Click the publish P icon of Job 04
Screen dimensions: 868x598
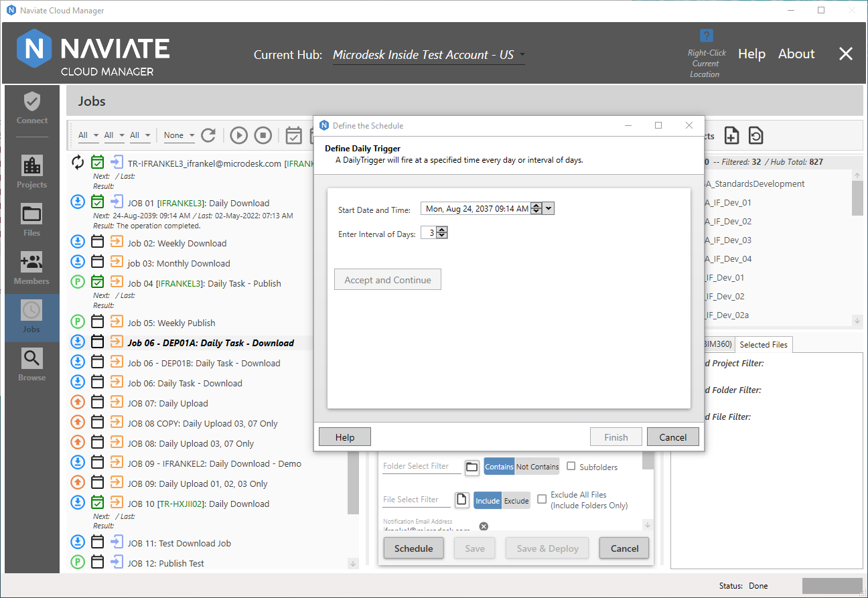(x=78, y=283)
